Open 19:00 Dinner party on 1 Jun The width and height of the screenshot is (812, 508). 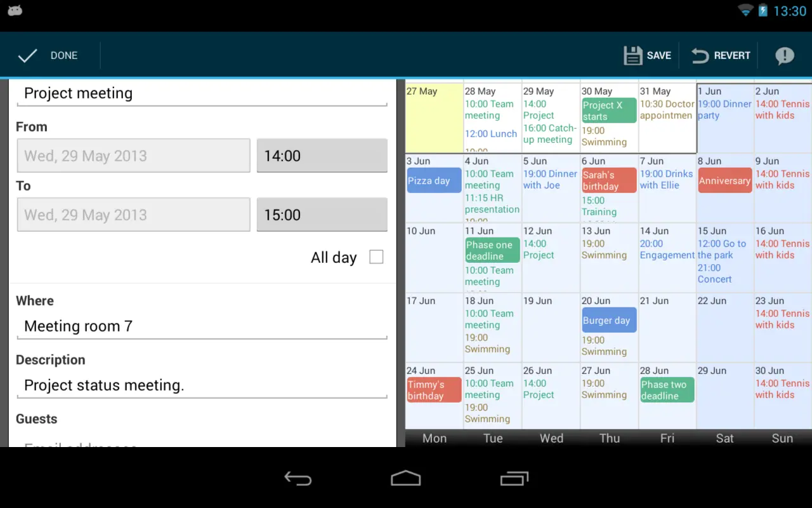pyautogui.click(x=724, y=110)
